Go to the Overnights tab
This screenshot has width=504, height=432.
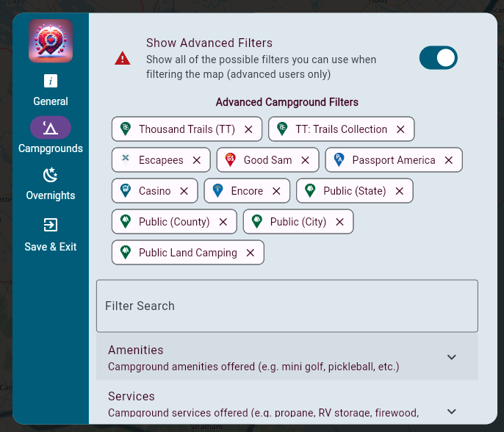(51, 184)
